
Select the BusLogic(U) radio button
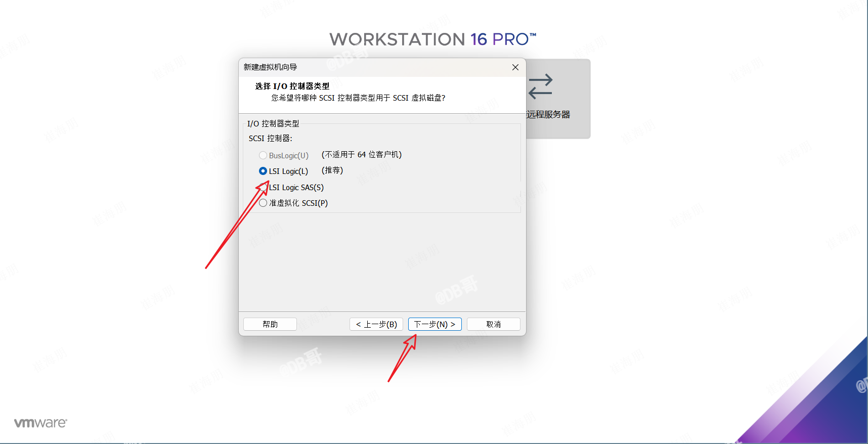(x=263, y=155)
